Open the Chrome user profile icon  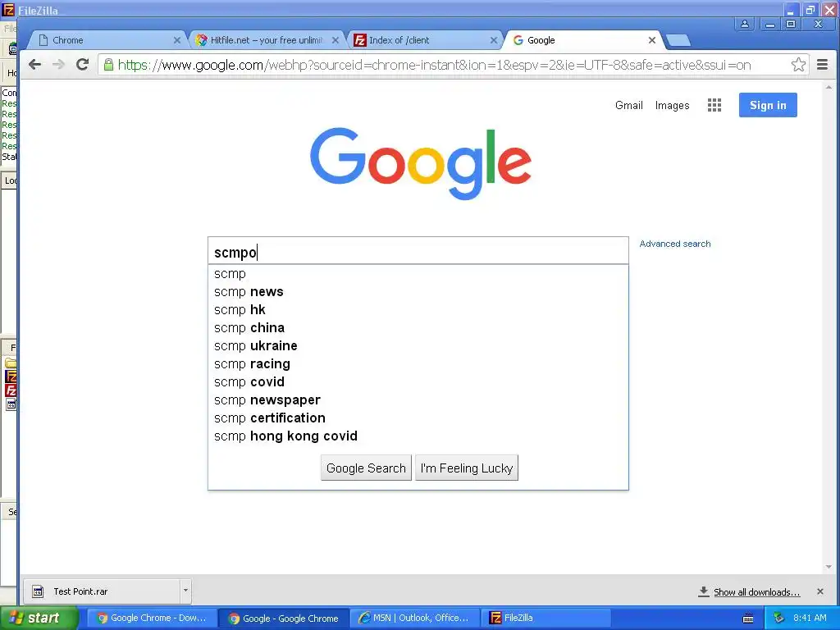point(745,24)
